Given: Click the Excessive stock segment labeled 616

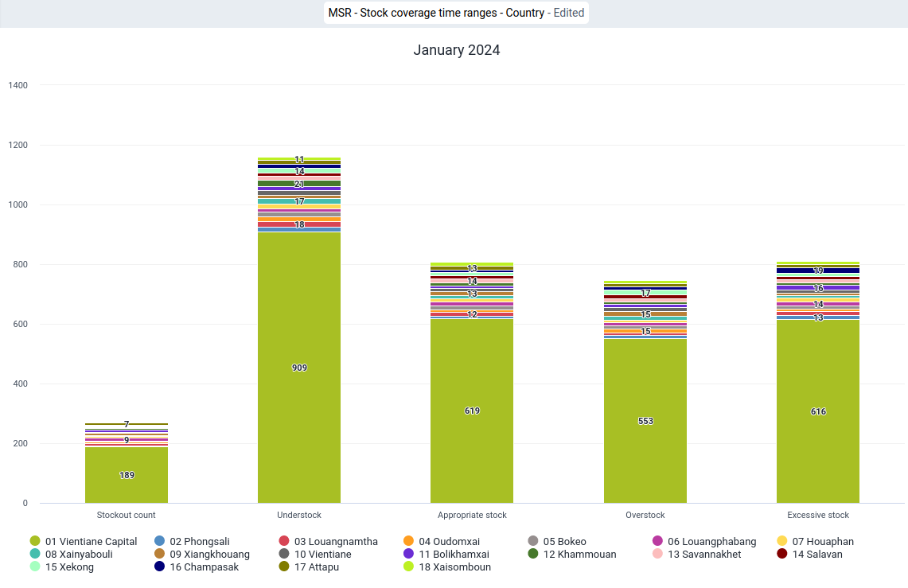Looking at the screenshot, I should [x=817, y=411].
